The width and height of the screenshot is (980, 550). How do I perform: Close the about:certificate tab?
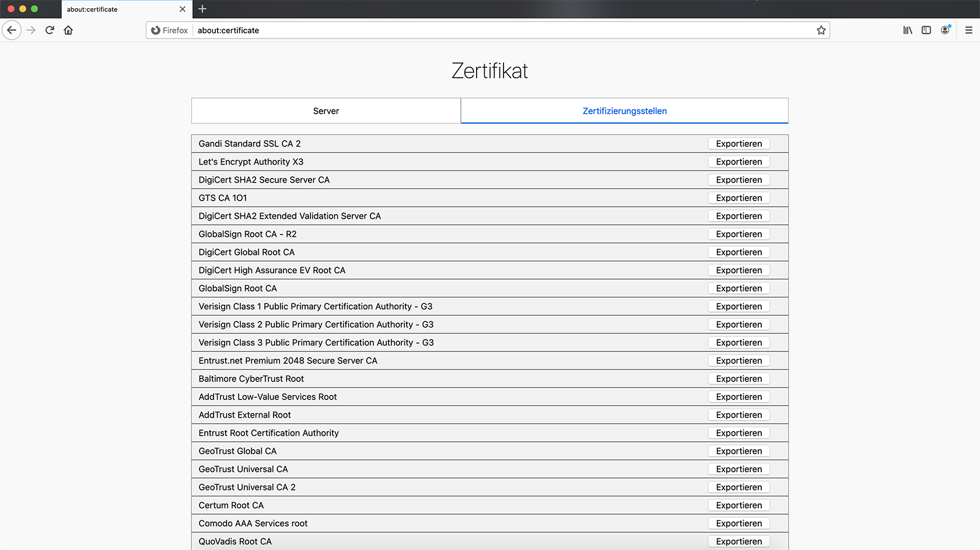coord(183,9)
